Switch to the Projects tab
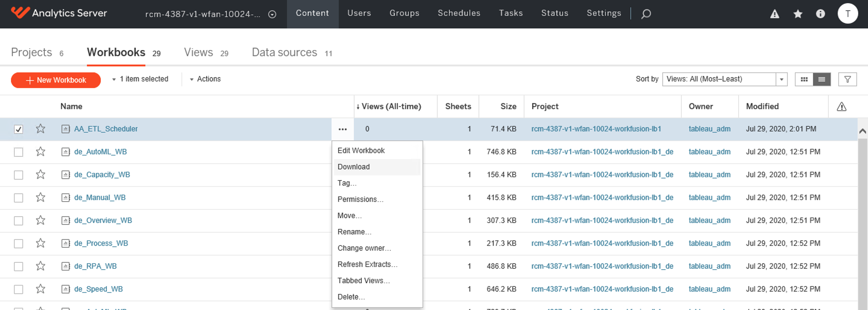Screen dimensions: 868x310 click(37, 52)
